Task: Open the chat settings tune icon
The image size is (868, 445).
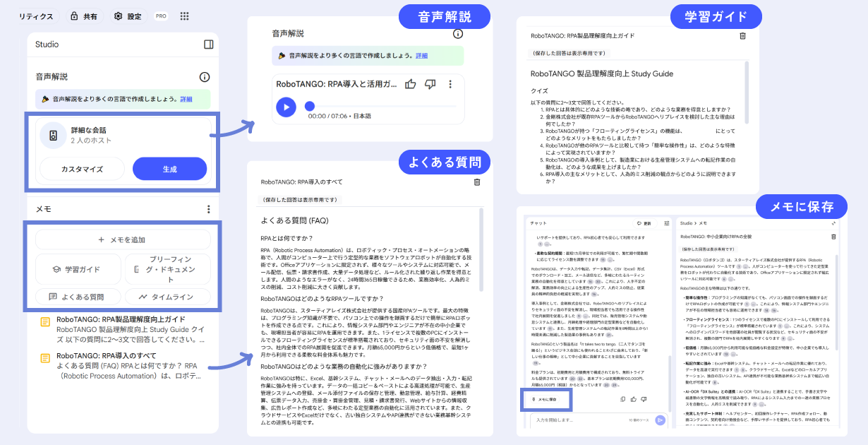Action: pos(666,223)
